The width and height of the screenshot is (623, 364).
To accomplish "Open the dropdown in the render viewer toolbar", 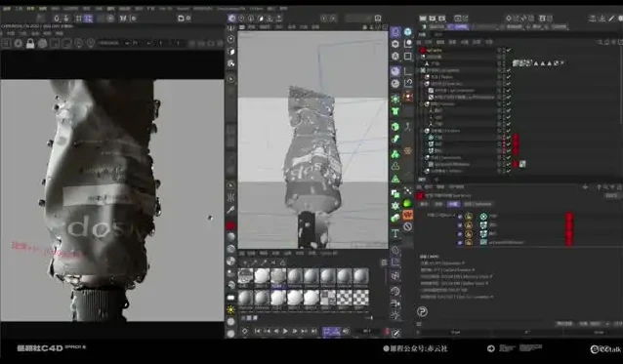I will coord(113,43).
